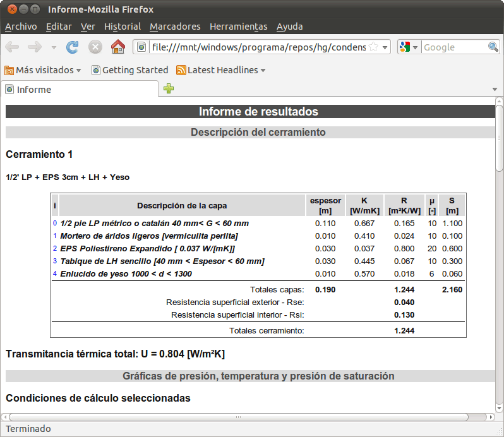
Task: Click the 'Terminado' status bar text
Action: [28, 429]
